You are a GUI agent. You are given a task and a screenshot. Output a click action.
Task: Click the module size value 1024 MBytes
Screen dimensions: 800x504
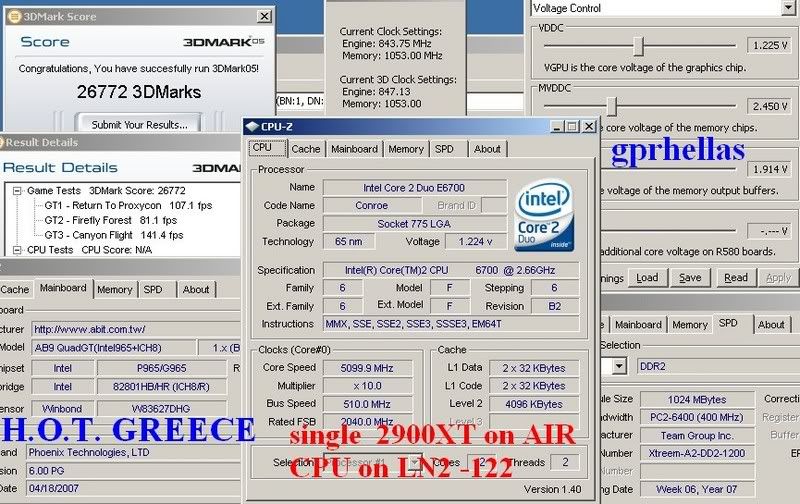tap(697, 399)
